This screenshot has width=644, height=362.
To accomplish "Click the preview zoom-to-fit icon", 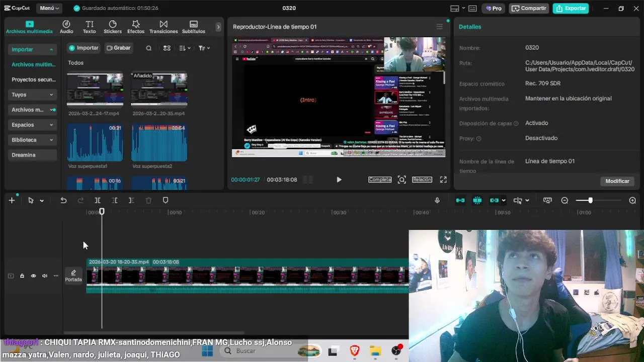I will (401, 179).
